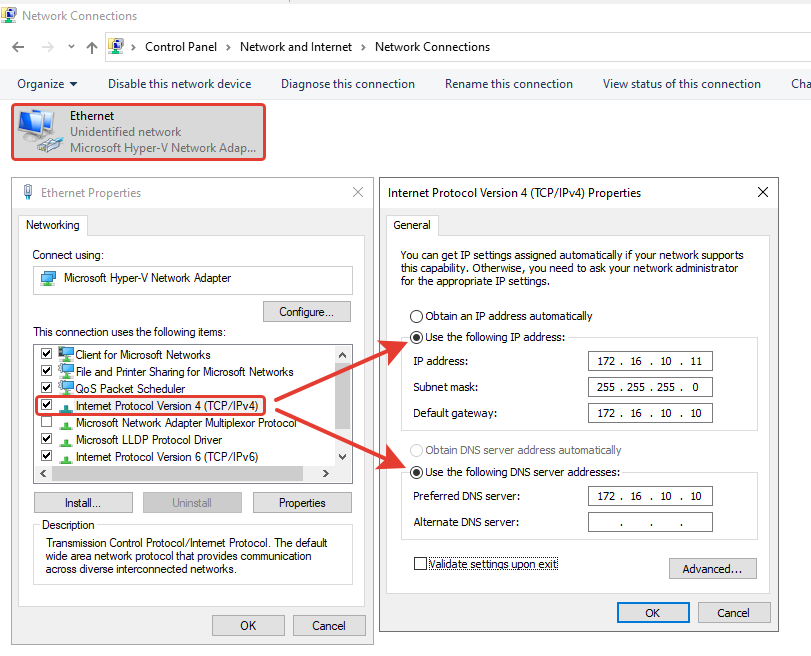Viewport: 811px width, 656px height.
Task: Select the Ethernet adapter icon
Action: click(38, 131)
